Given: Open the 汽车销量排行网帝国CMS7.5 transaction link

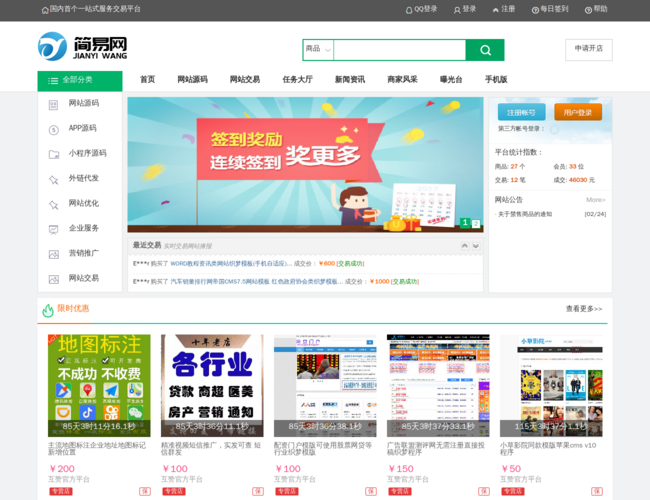Looking at the screenshot, I should point(257,282).
